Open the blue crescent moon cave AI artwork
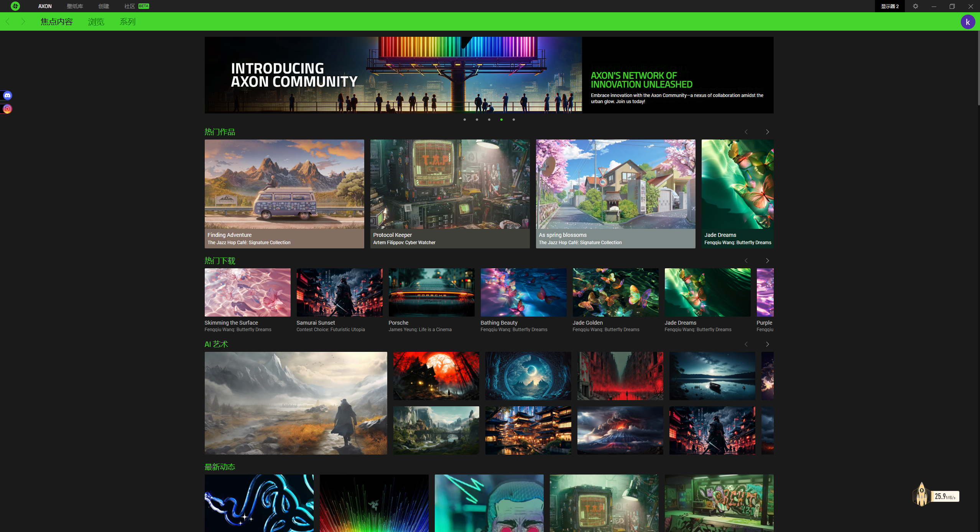 click(x=528, y=376)
